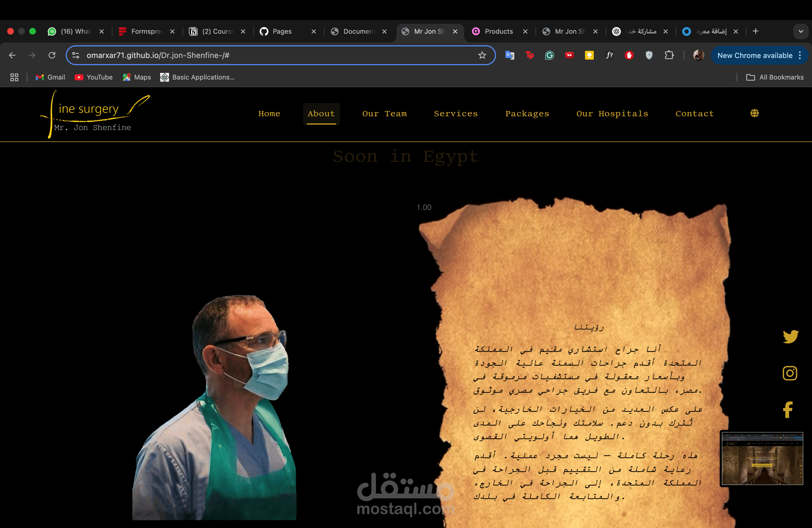Switch to the Products tab
This screenshot has height=528, width=812.
pyautogui.click(x=498, y=31)
